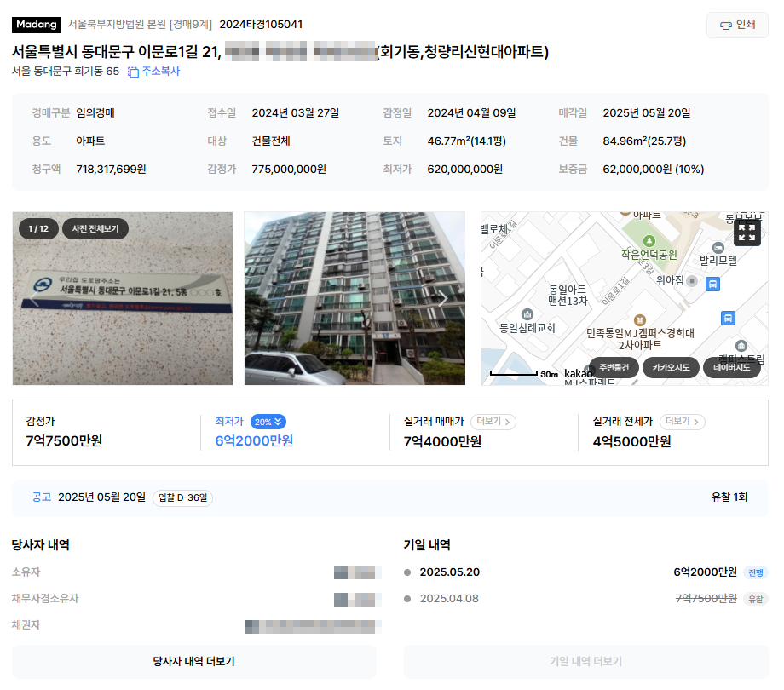Open 사진 전체보기 photo gallery

pos(95,229)
